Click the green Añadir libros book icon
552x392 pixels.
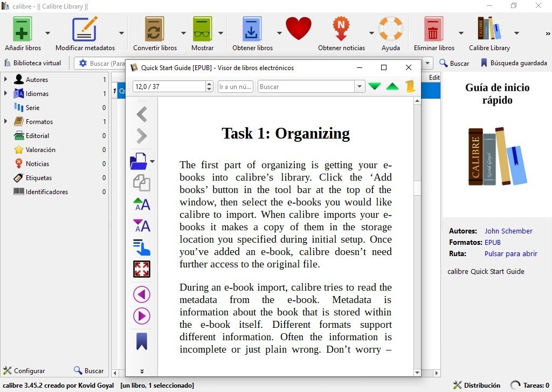click(22, 29)
